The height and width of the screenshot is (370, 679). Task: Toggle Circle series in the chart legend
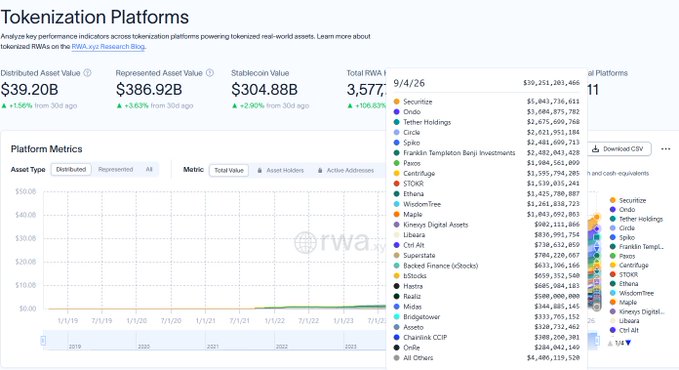tap(622, 228)
